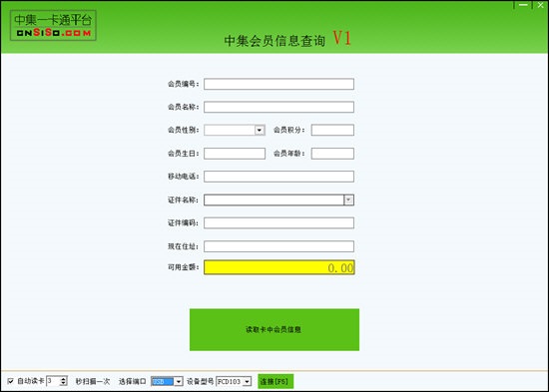Screen dimensions: 549x392
Task: Minimize the window
Action: tap(523, 5)
